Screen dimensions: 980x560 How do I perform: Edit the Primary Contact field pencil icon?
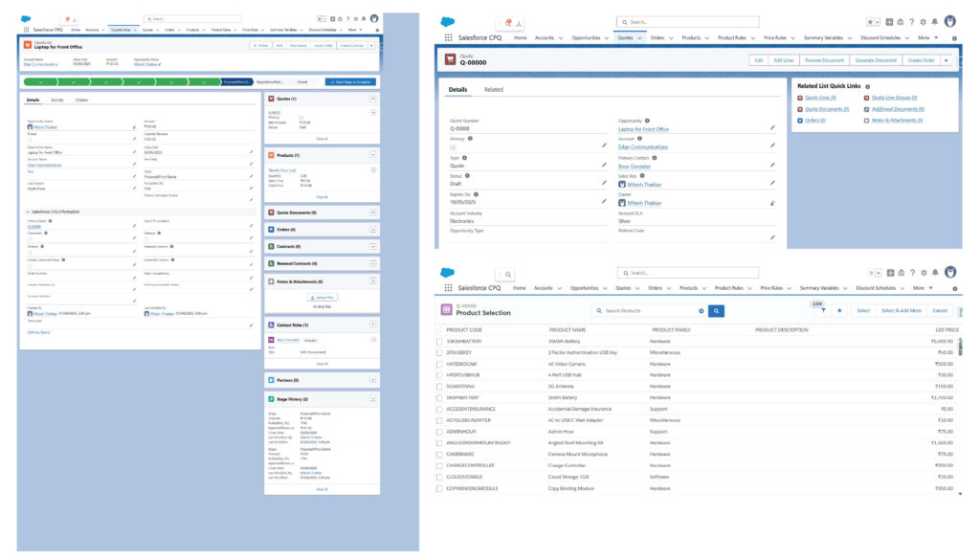pos(772,165)
